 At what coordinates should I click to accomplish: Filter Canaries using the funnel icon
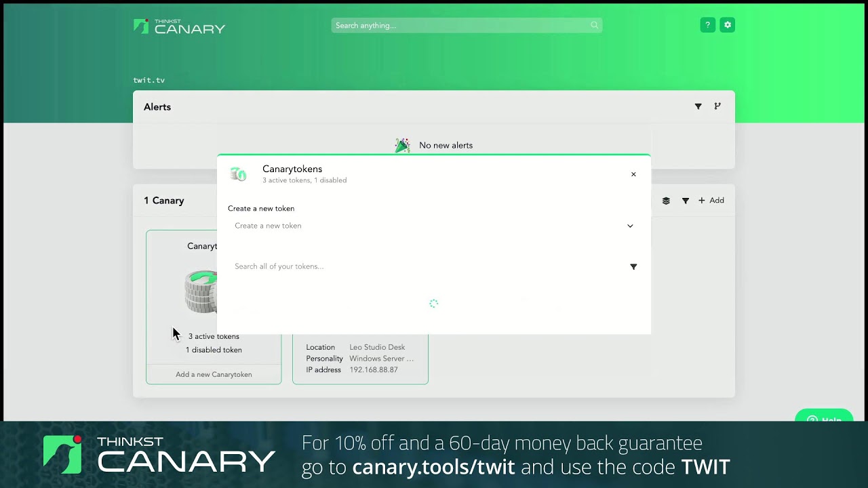click(686, 201)
